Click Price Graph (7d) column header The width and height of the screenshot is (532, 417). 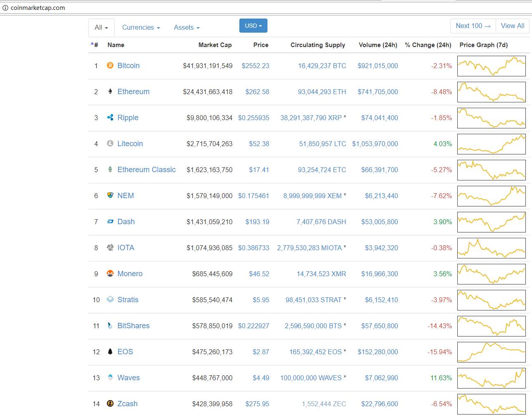tap(484, 45)
